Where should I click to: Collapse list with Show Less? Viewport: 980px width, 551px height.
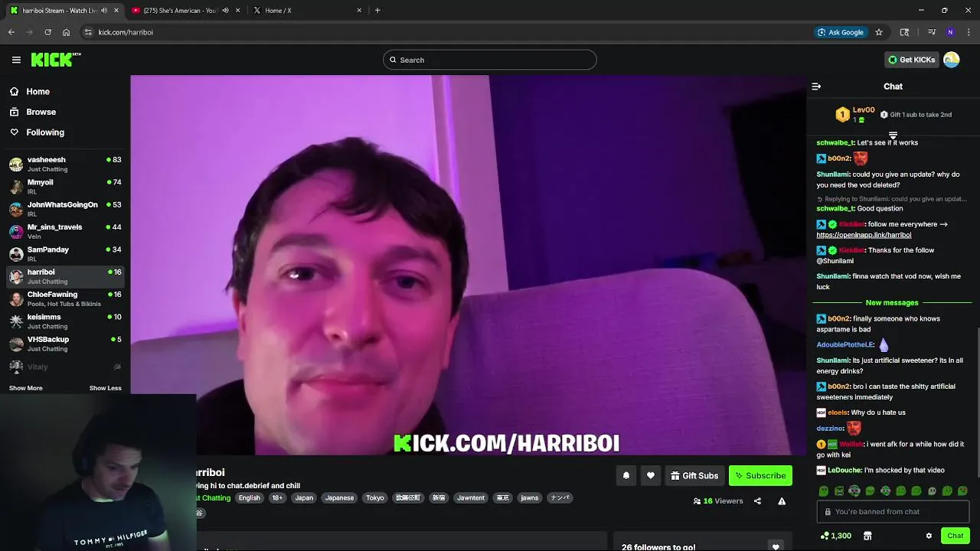105,388
